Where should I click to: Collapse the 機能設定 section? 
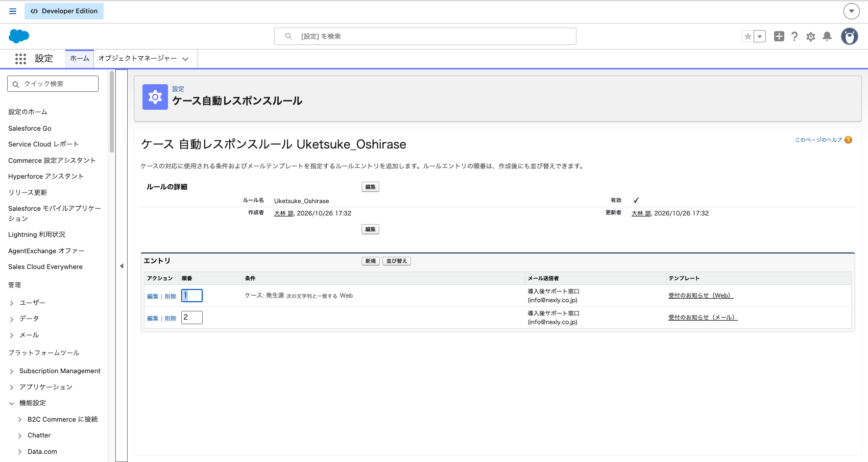[x=12, y=403]
